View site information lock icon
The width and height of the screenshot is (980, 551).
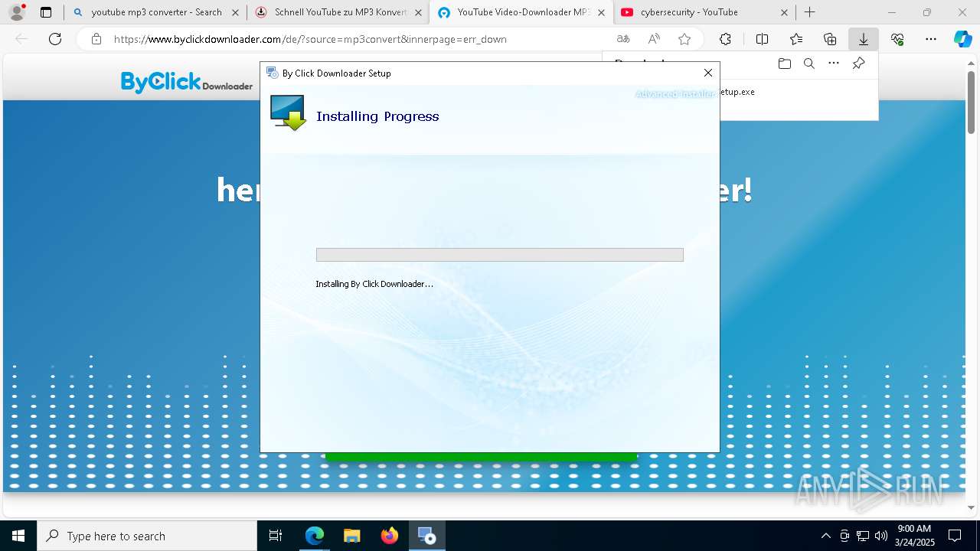96,39
